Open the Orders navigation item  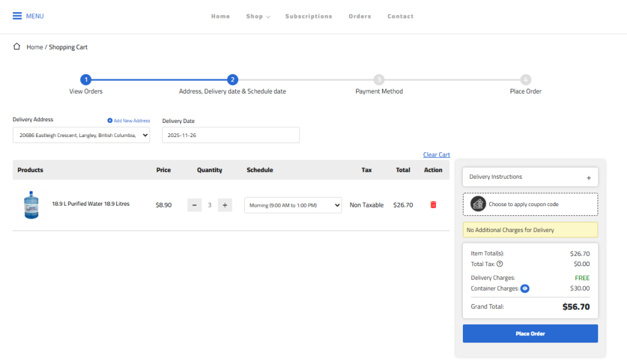point(359,17)
